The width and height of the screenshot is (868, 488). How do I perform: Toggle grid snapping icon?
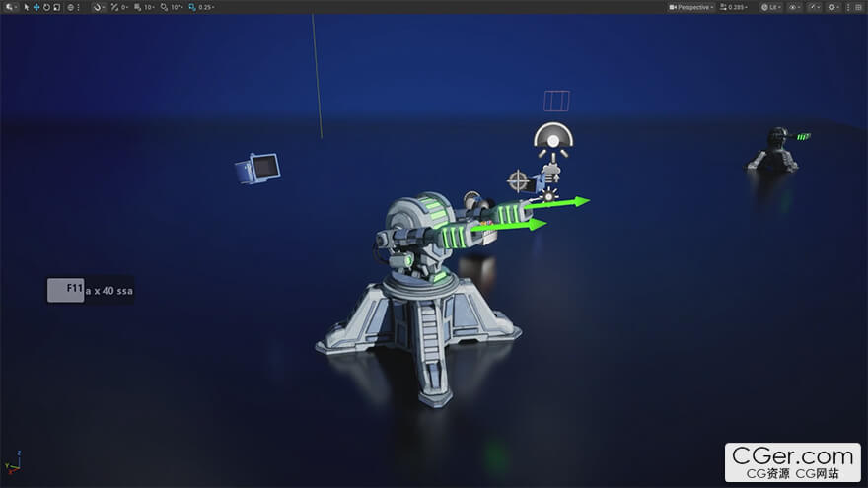[x=137, y=7]
